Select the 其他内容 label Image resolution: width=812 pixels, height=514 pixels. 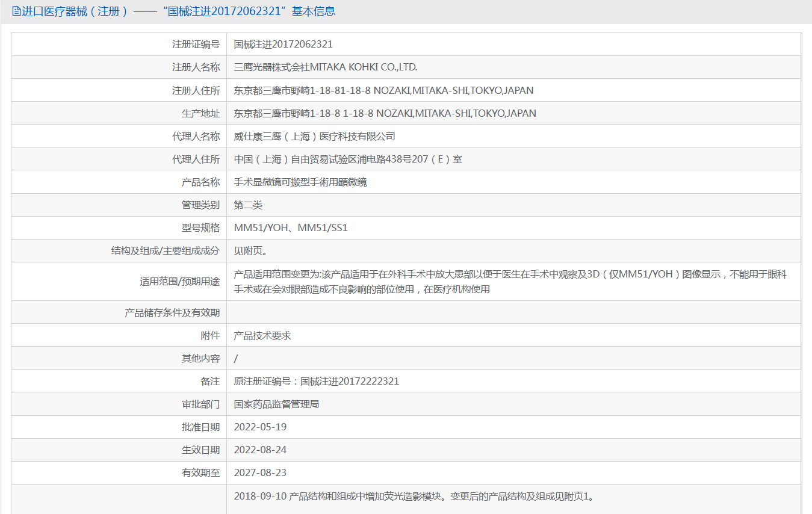coord(201,358)
